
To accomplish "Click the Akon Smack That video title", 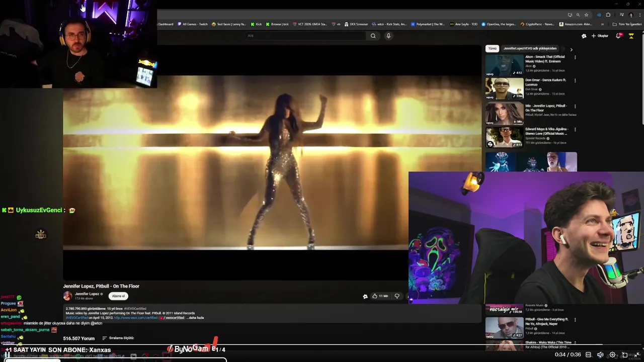I will (x=545, y=59).
